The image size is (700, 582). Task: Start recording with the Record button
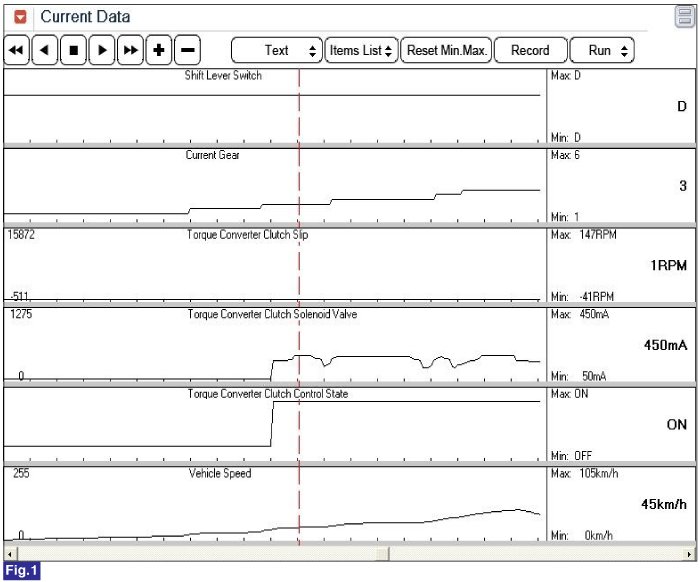(x=530, y=51)
